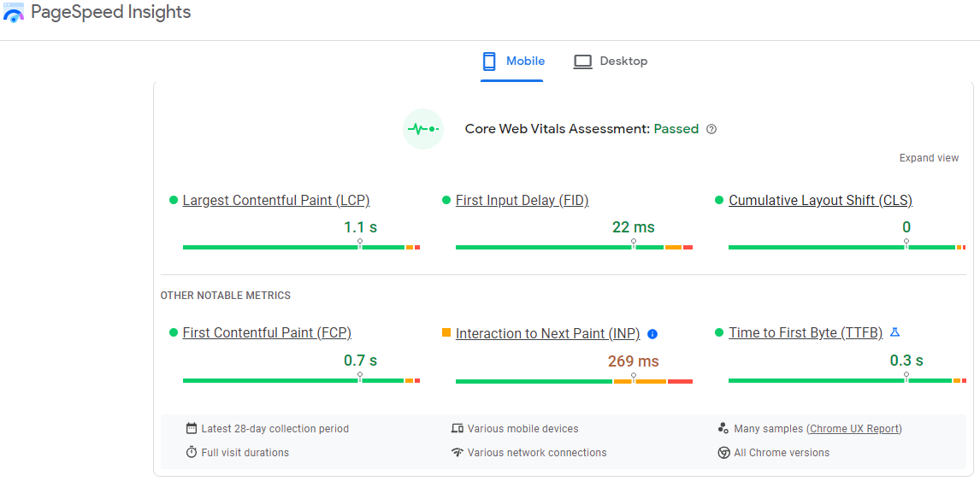Image resolution: width=980 pixels, height=493 pixels.
Task: Click the Chrome logo near All Chrome versions
Action: 723,452
